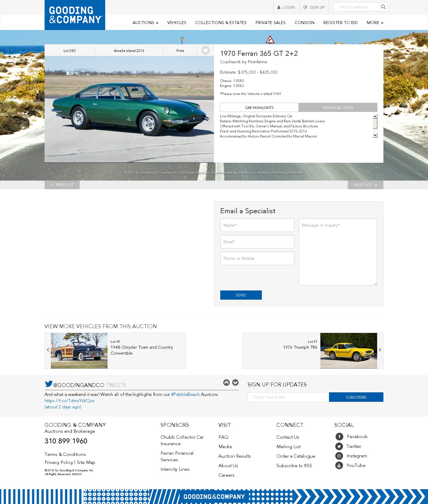Open Instagram social icon
This screenshot has height=504, width=428.
(x=339, y=456)
